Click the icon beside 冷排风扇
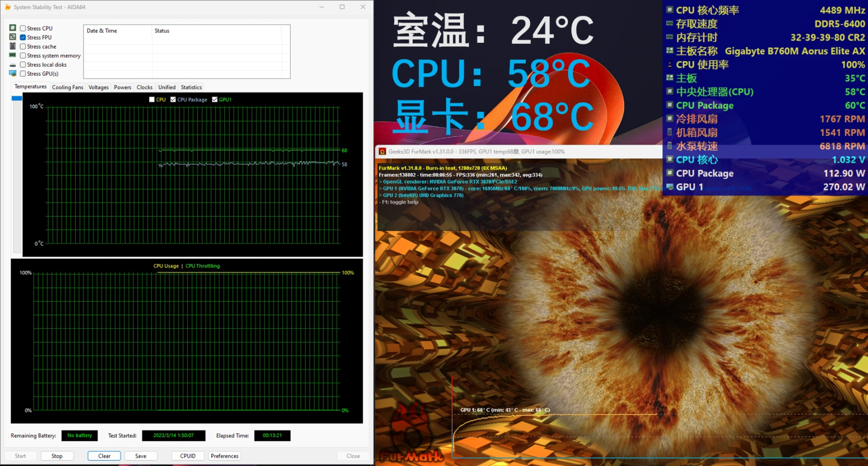Image resolution: width=868 pixels, height=466 pixels. tap(670, 118)
